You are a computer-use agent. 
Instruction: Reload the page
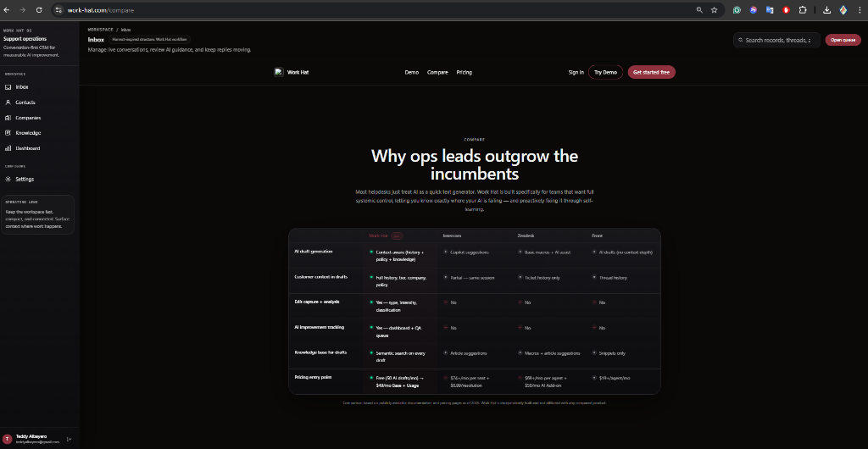41,10
